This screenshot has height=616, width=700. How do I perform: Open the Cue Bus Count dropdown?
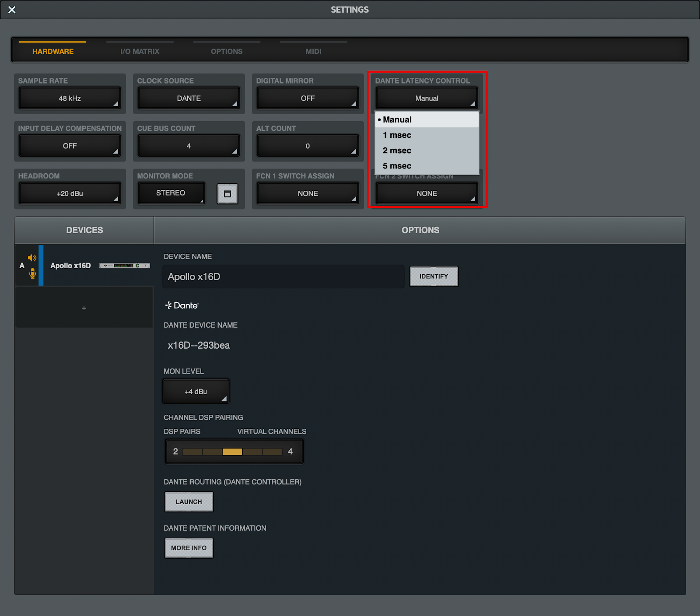coord(189,146)
